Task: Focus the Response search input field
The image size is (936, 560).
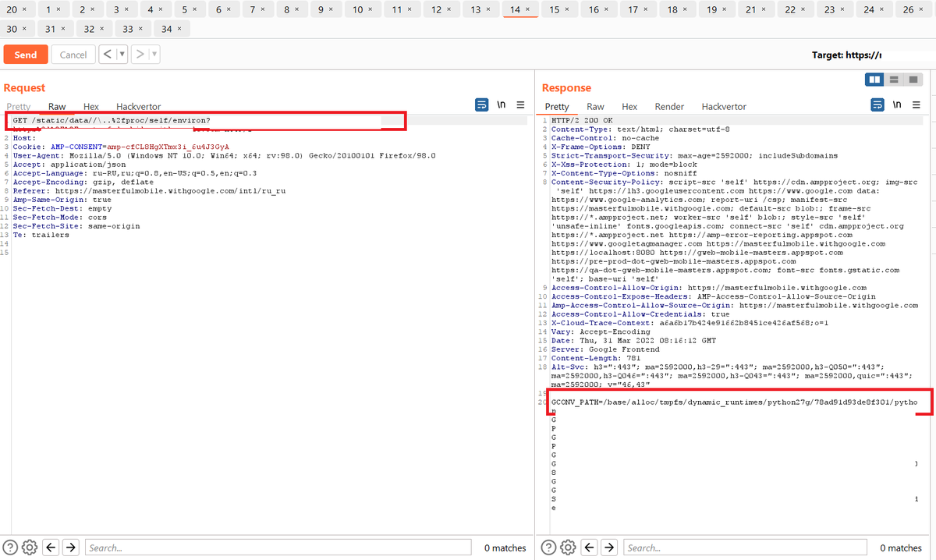Action: click(x=745, y=548)
